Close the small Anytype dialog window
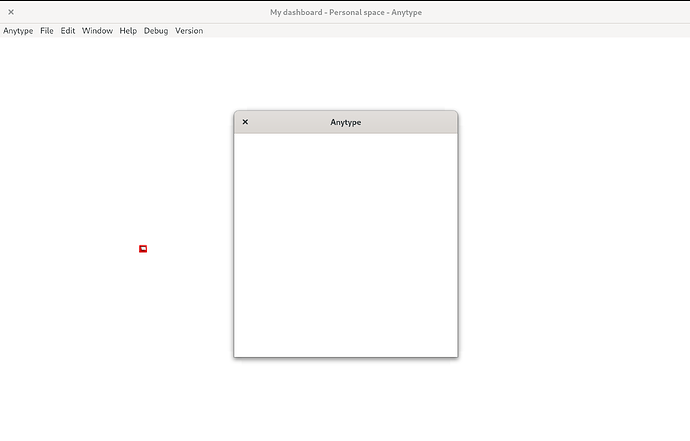 (x=245, y=122)
